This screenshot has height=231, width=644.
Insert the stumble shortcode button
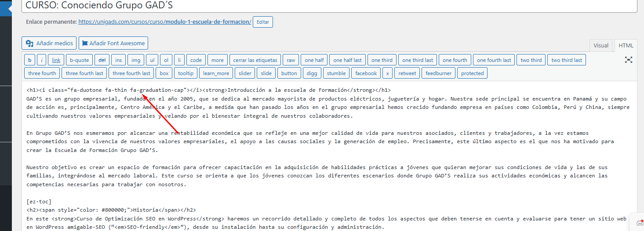coord(336,73)
